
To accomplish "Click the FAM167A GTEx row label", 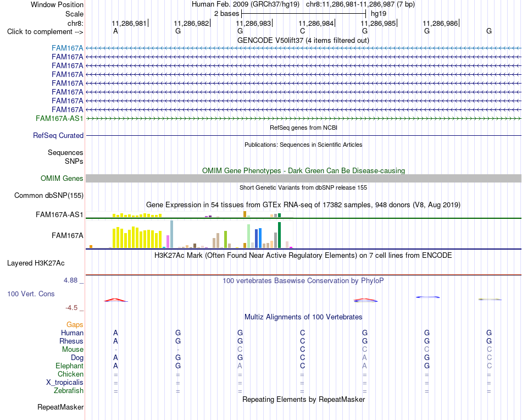I will tap(67, 235).
